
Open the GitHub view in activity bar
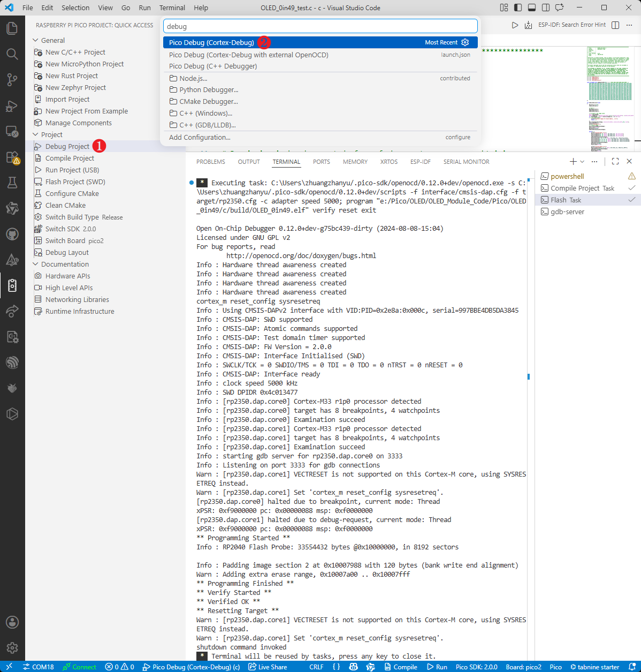pos(12,234)
